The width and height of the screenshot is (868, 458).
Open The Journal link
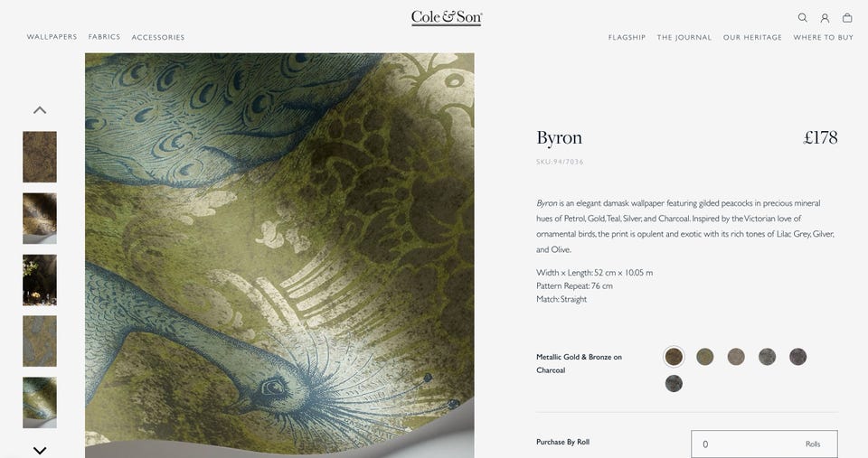coord(684,37)
